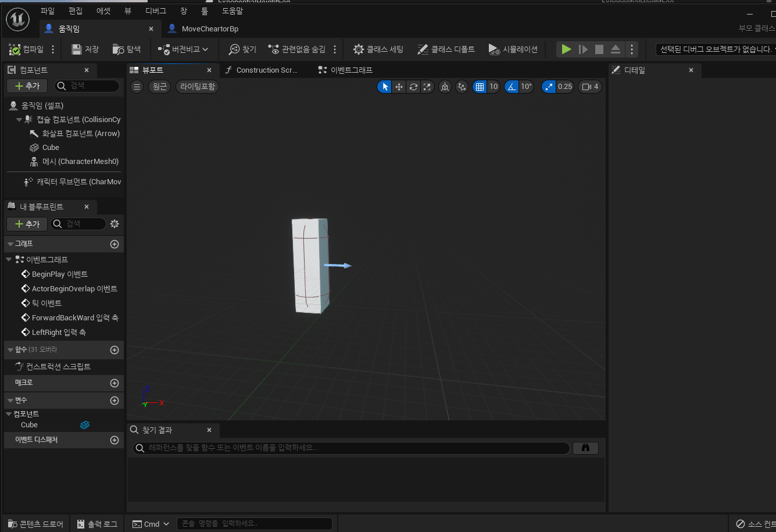
Task: Choose the rotate tool
Action: point(413,87)
